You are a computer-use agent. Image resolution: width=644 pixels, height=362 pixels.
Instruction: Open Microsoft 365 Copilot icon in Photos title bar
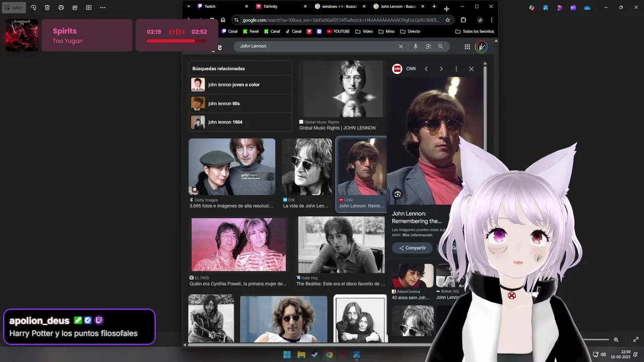(x=532, y=8)
